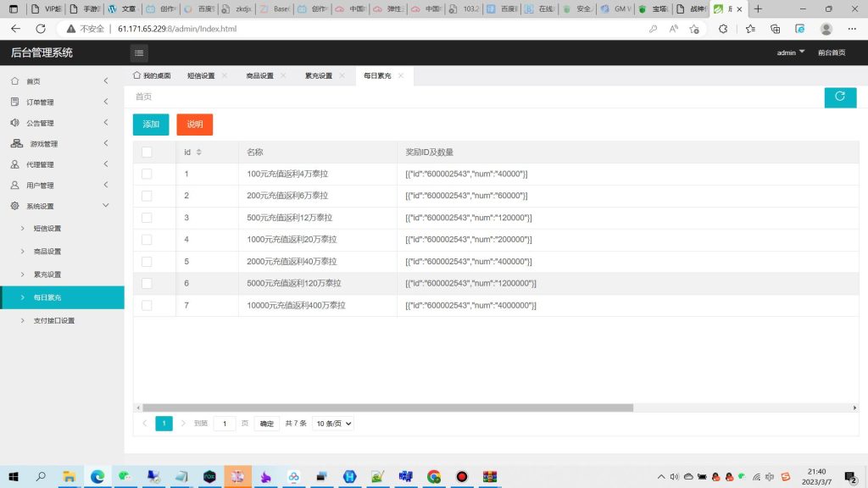868x488 pixels.
Task: Open 支付接口设置 in the sidebar
Action: tap(54, 321)
